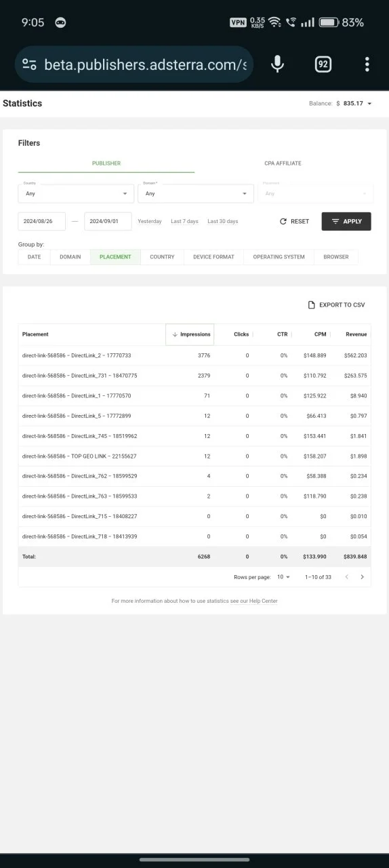The image size is (389, 868).
Task: Sort by the Revenue column header
Action: coord(356,334)
